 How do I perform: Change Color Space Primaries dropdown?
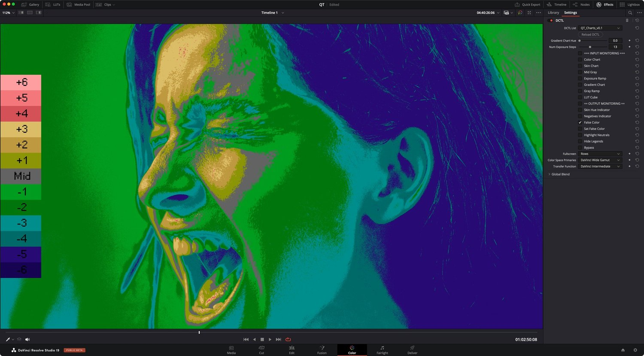[x=600, y=160]
